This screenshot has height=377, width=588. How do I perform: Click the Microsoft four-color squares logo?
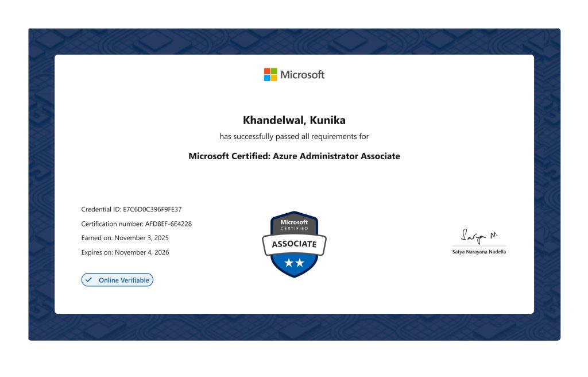click(270, 75)
